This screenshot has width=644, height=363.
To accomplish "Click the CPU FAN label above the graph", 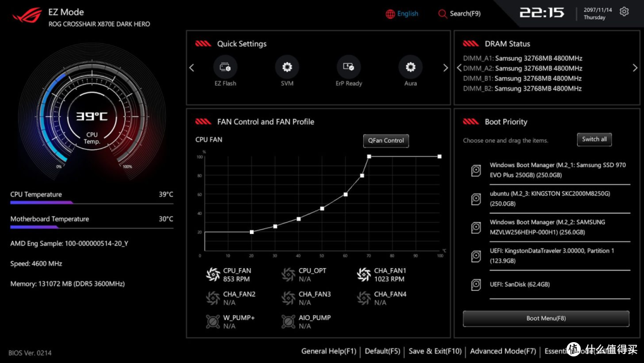I will pos(209,140).
